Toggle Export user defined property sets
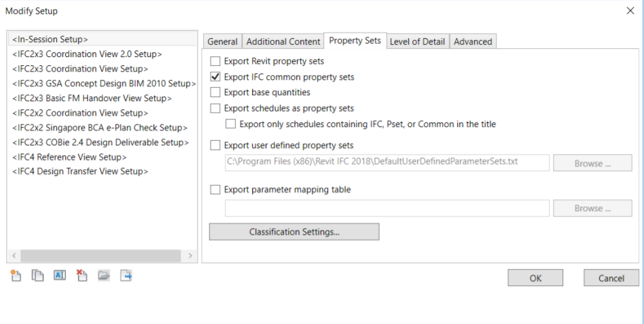Screen dimensions: 644x324 click(x=215, y=145)
